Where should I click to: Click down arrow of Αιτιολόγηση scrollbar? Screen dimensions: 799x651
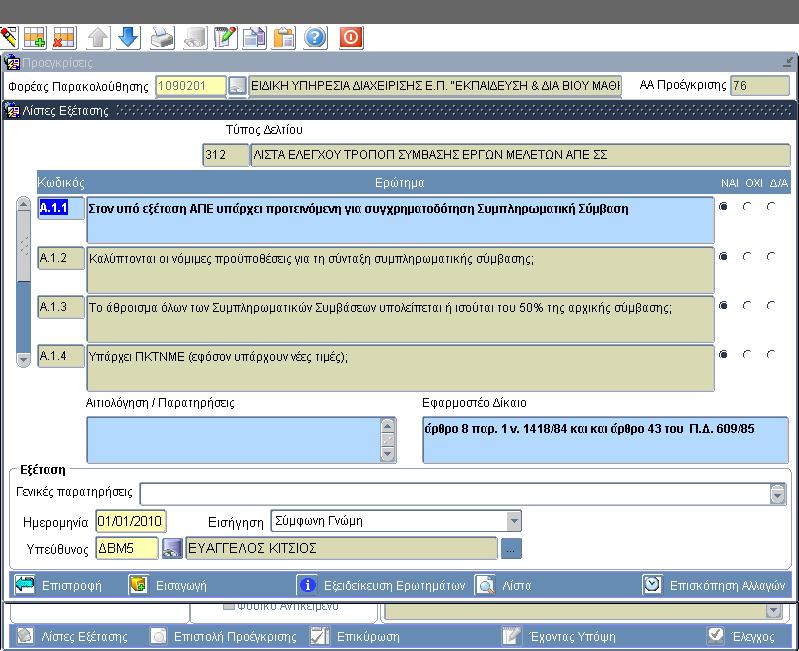tap(388, 453)
